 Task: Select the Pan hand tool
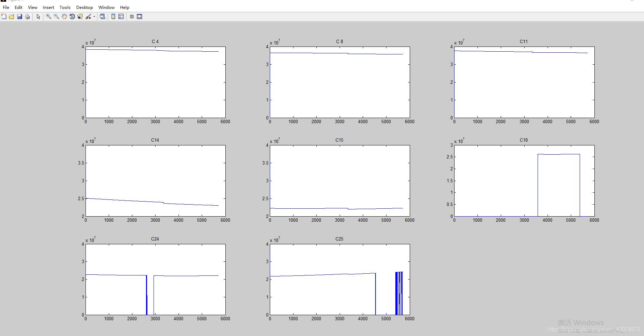point(64,16)
